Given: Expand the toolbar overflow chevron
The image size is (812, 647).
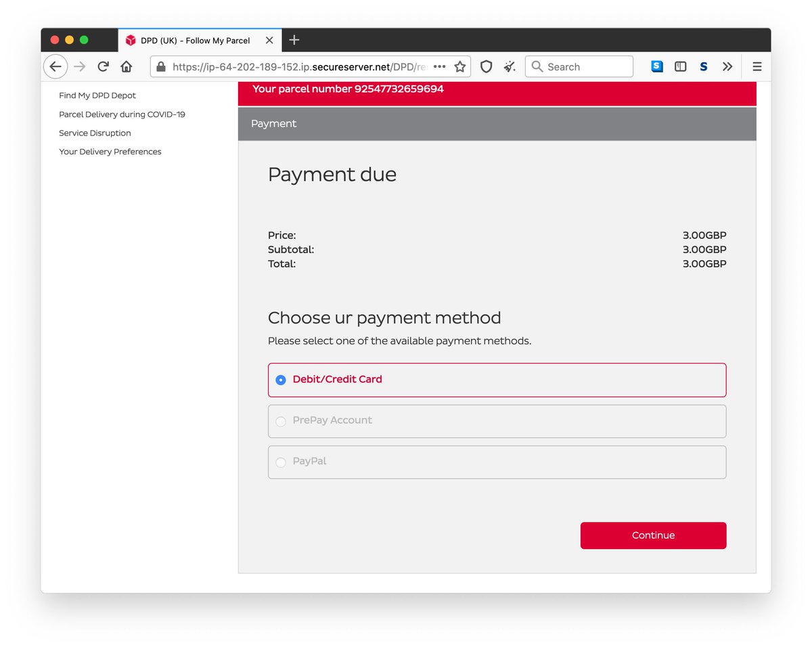Looking at the screenshot, I should 727,66.
